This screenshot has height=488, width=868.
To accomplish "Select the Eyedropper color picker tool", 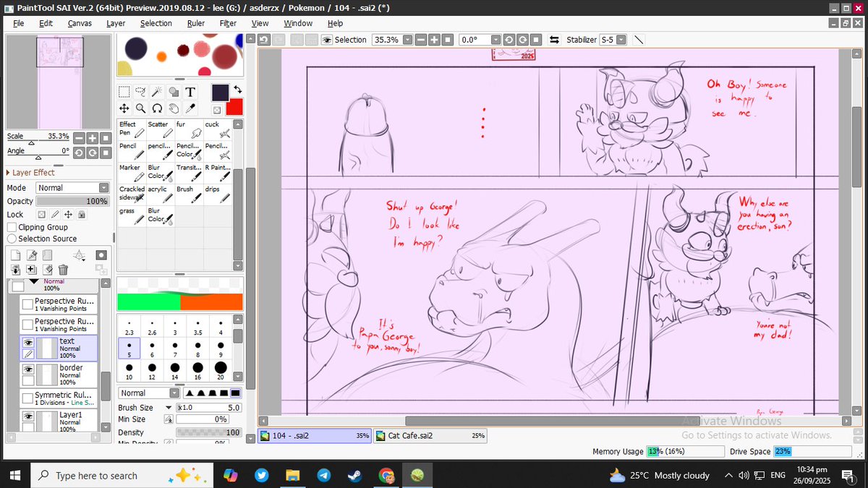I will 190,108.
